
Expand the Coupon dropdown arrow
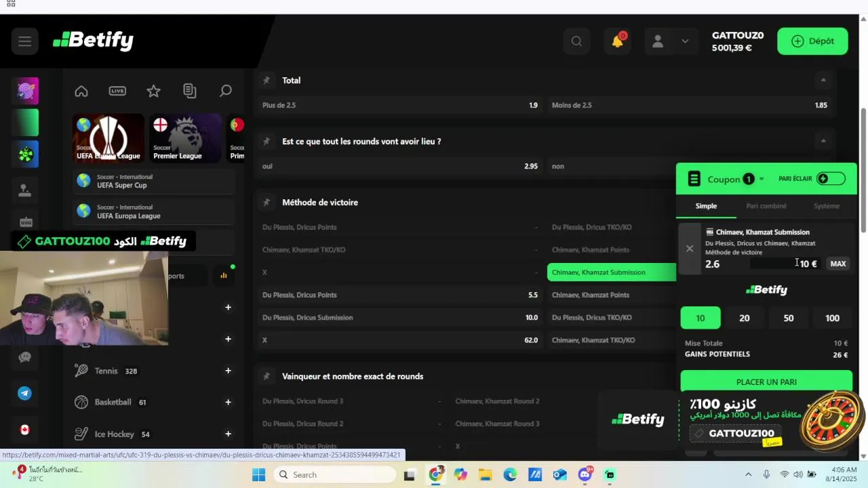762,179
